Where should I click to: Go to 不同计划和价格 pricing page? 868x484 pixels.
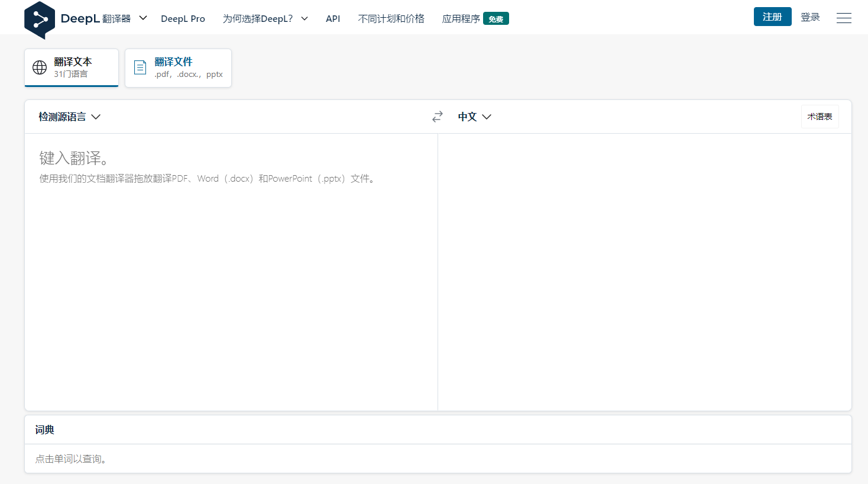391,18
